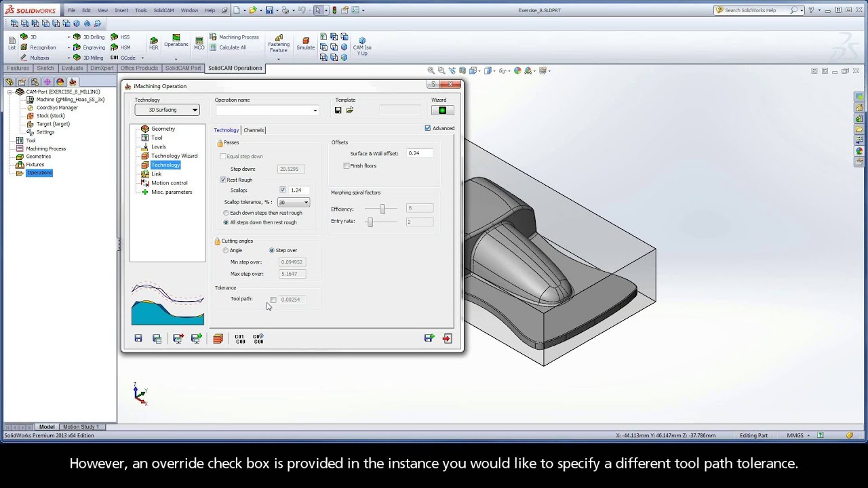Switch to the Sketch tab

tap(45, 68)
